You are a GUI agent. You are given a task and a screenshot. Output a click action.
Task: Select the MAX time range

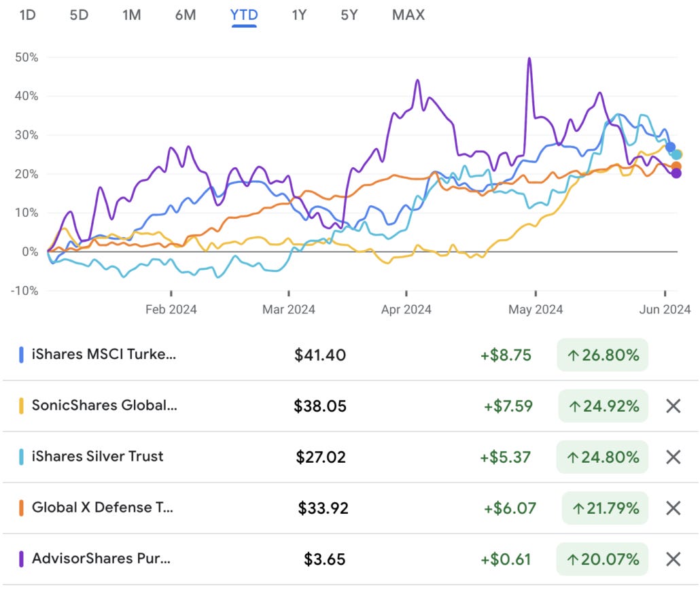click(408, 15)
